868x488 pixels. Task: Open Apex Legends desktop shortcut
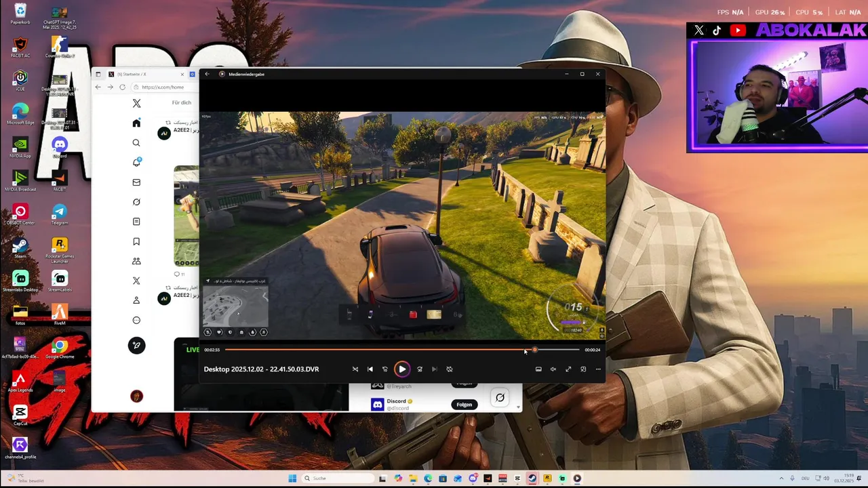pyautogui.click(x=20, y=381)
